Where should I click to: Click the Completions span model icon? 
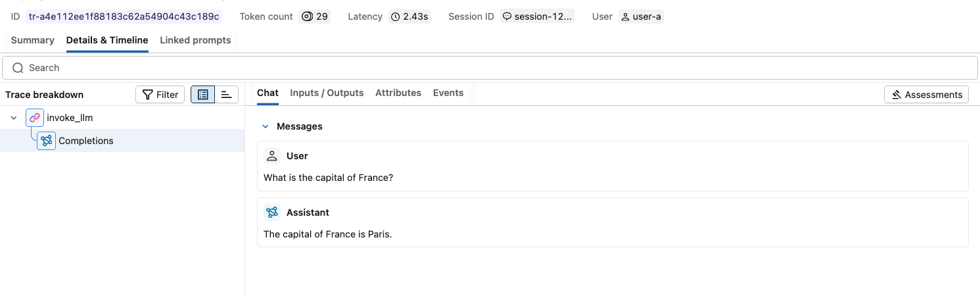point(46,141)
